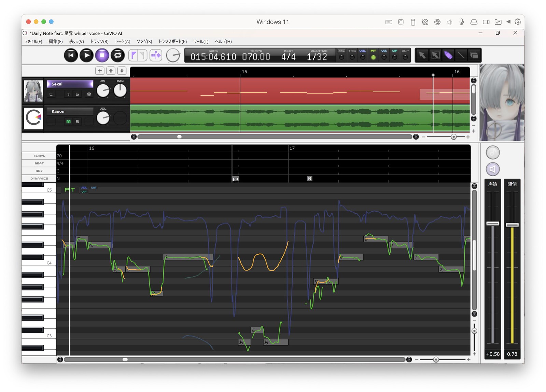546x392 pixels.
Task: Toggle the speaker audition button
Action: click(x=493, y=169)
